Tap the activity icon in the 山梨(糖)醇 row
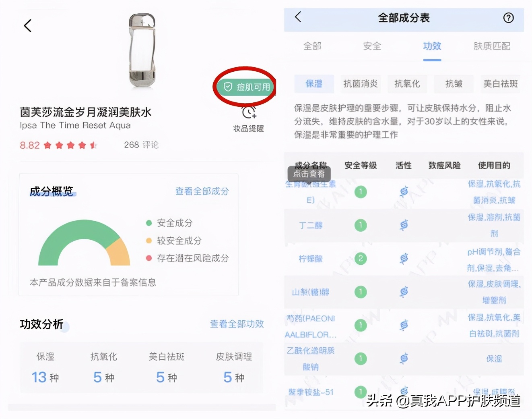Viewport: 532px width, 419px height. coord(404,292)
